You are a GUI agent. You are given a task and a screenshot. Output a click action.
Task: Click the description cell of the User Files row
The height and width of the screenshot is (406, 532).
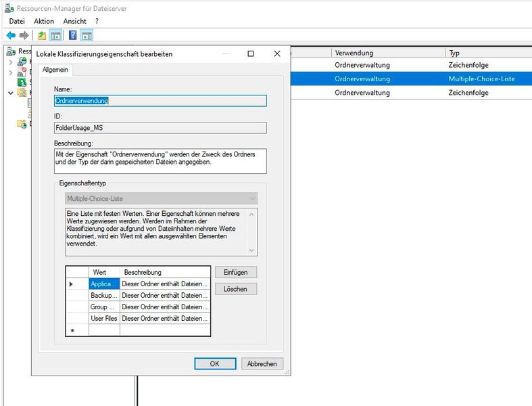click(165, 318)
